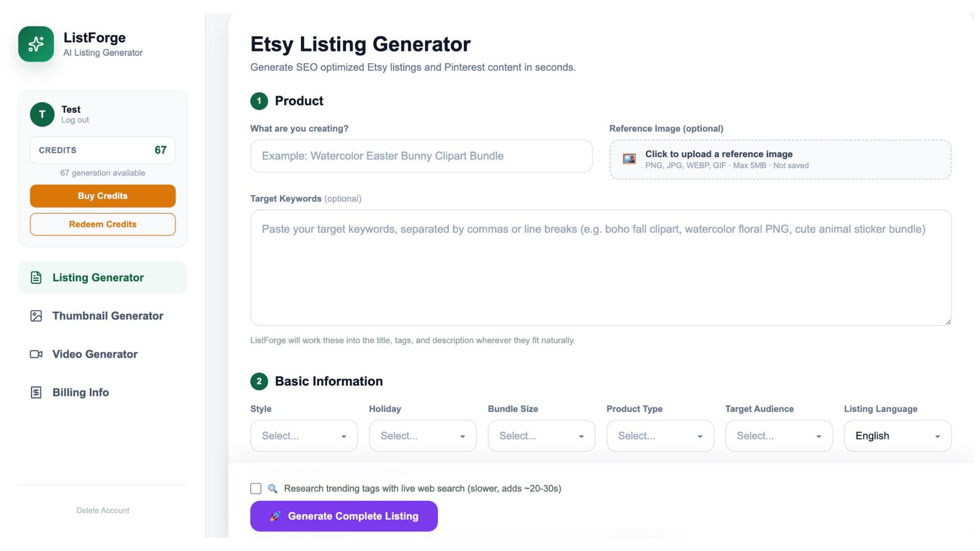Click the ListForge sparkle logo icon

click(36, 44)
